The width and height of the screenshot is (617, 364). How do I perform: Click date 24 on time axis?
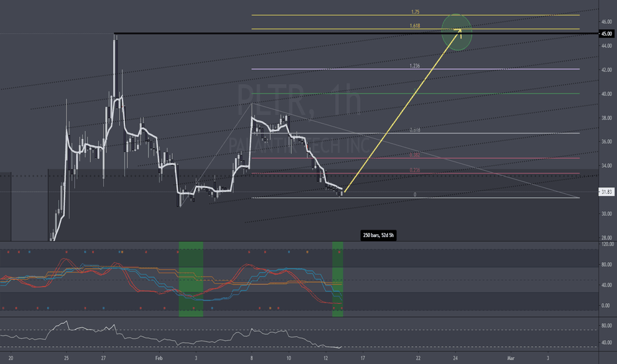pos(455,358)
